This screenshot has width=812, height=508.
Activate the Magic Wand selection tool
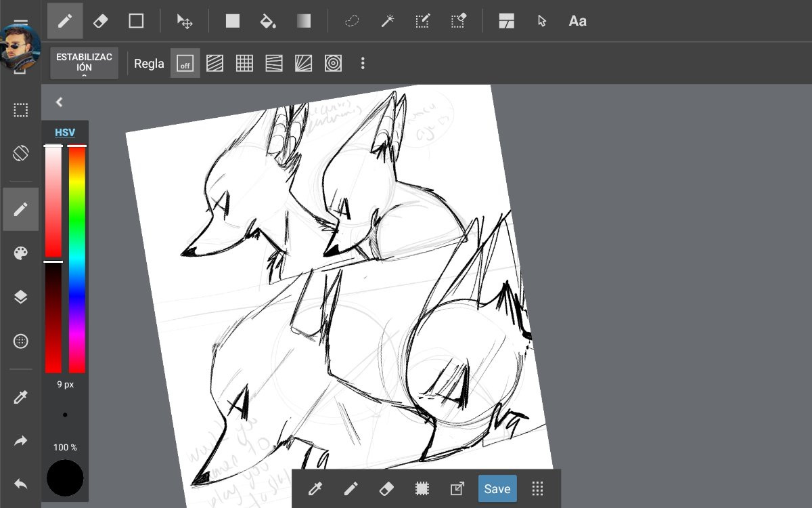[x=388, y=21]
